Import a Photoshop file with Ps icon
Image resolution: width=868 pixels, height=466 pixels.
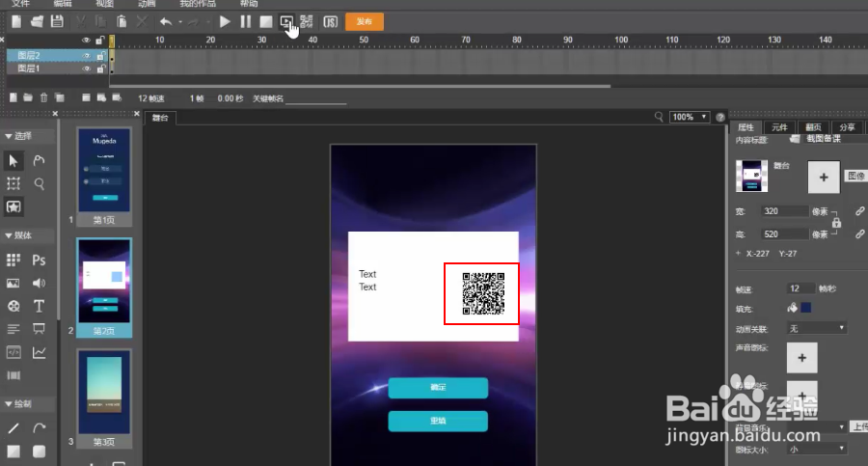39,260
